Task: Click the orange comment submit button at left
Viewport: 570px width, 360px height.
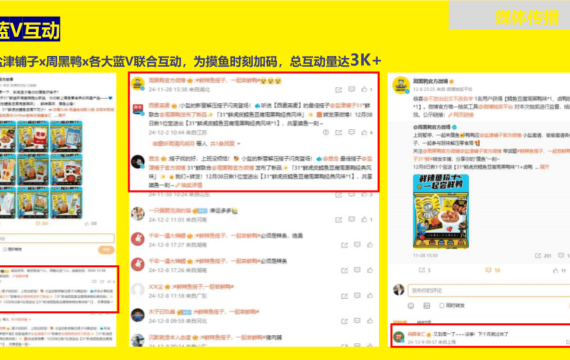Action: (106, 250)
